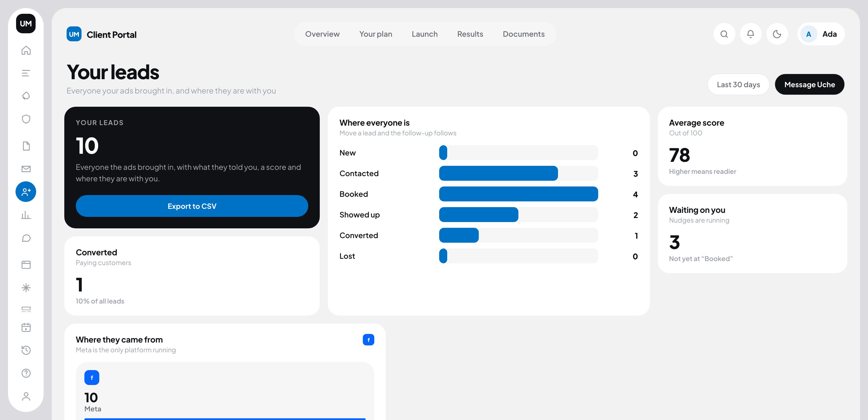Open the notifications bell
Image resolution: width=868 pixels, height=420 pixels.
pyautogui.click(x=750, y=34)
